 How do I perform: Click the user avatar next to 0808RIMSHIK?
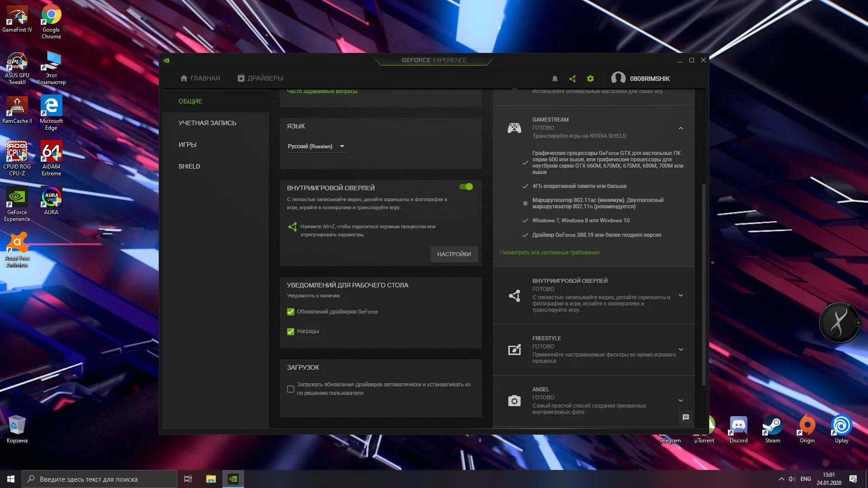[x=618, y=79]
